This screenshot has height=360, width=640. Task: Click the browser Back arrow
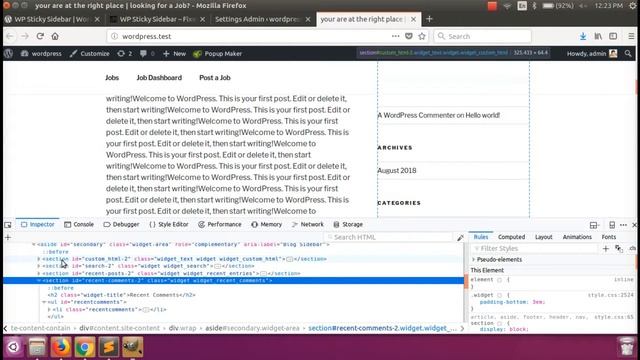[x=10, y=36]
